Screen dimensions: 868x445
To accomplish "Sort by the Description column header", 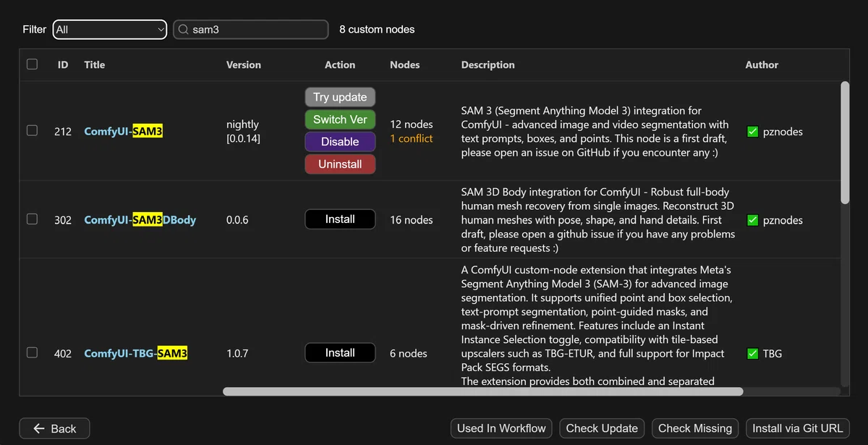I will tap(488, 64).
